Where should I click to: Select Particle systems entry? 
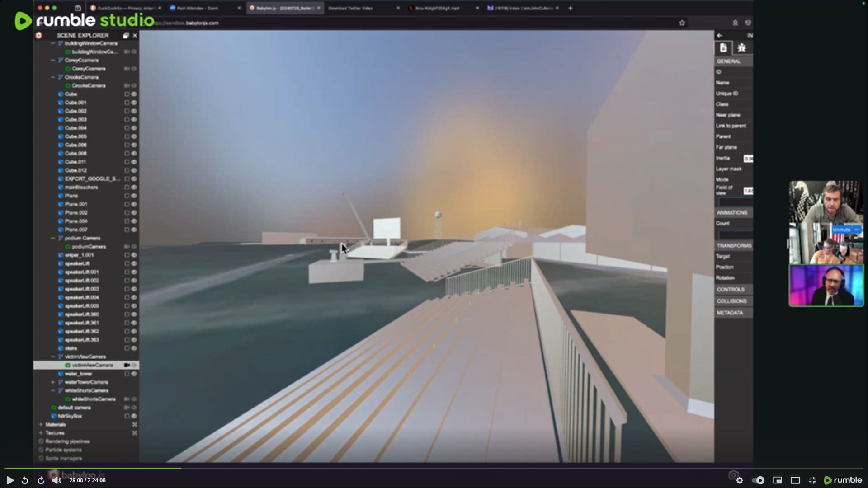pyautogui.click(x=64, y=450)
